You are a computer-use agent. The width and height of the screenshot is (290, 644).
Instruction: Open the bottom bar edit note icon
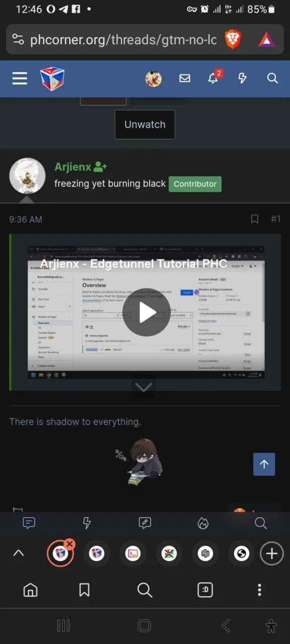coord(145,523)
